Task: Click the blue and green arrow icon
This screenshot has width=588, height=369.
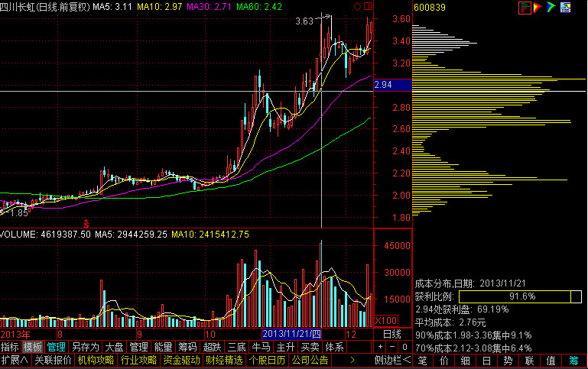Action: pos(551,8)
